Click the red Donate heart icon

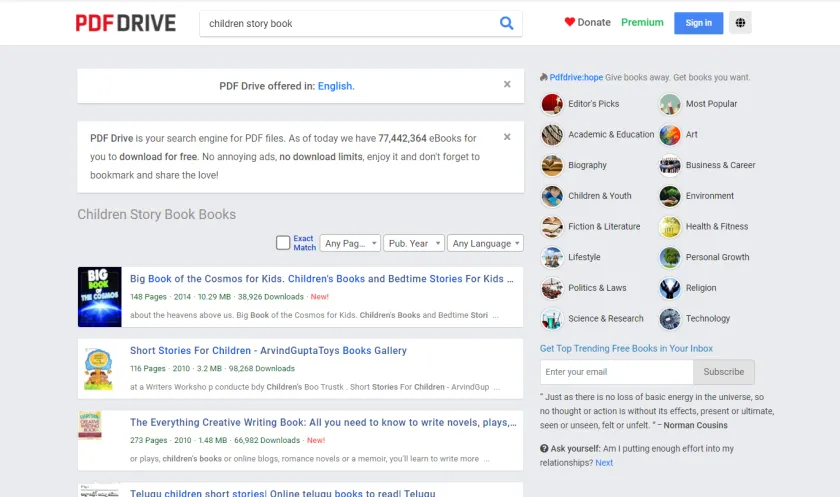(x=569, y=22)
